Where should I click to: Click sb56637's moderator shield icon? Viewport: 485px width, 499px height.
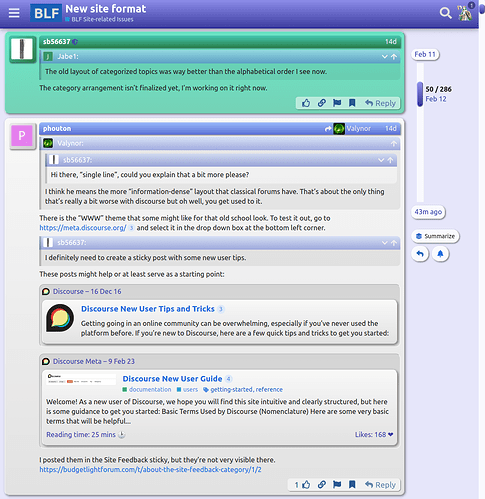[x=75, y=42]
